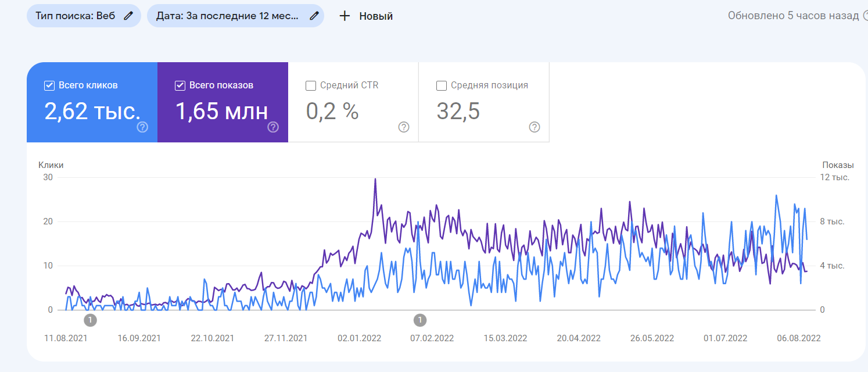The height and width of the screenshot is (372, 868).
Task: Open help icon in Средний CTR card
Action: [x=404, y=127]
